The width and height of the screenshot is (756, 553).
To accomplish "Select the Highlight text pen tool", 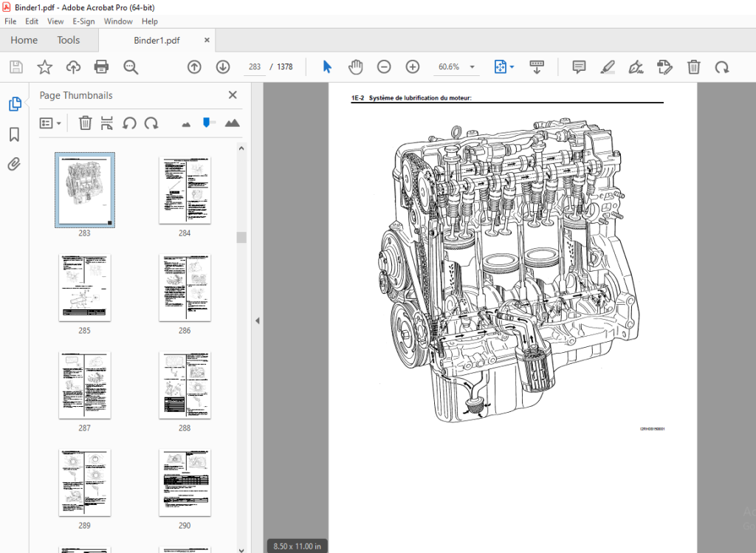I will pos(608,67).
